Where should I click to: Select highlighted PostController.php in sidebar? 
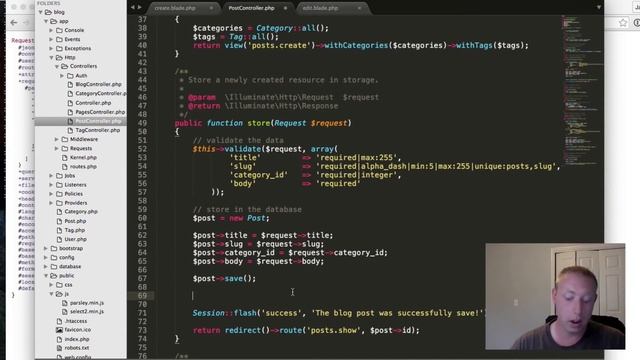point(98,121)
